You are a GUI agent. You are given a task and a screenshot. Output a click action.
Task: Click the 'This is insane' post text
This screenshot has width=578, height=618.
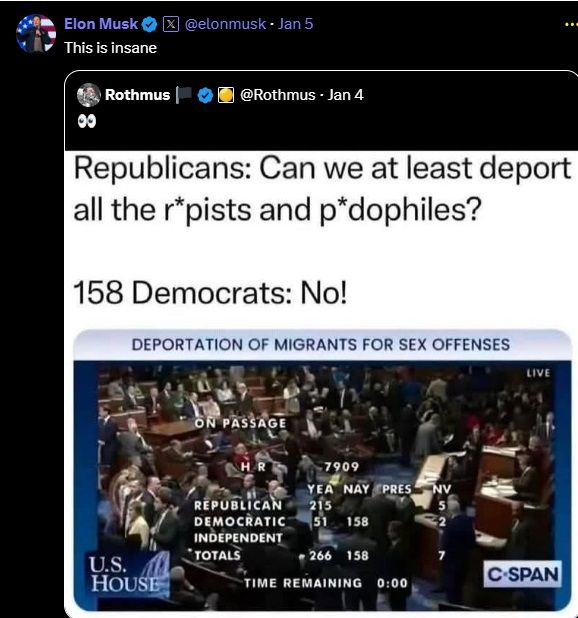pyautogui.click(x=111, y=48)
